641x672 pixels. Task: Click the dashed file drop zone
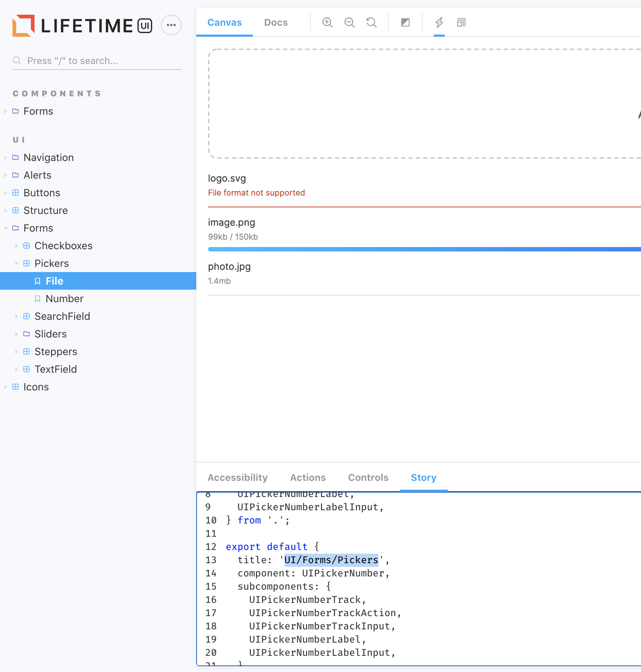425,104
